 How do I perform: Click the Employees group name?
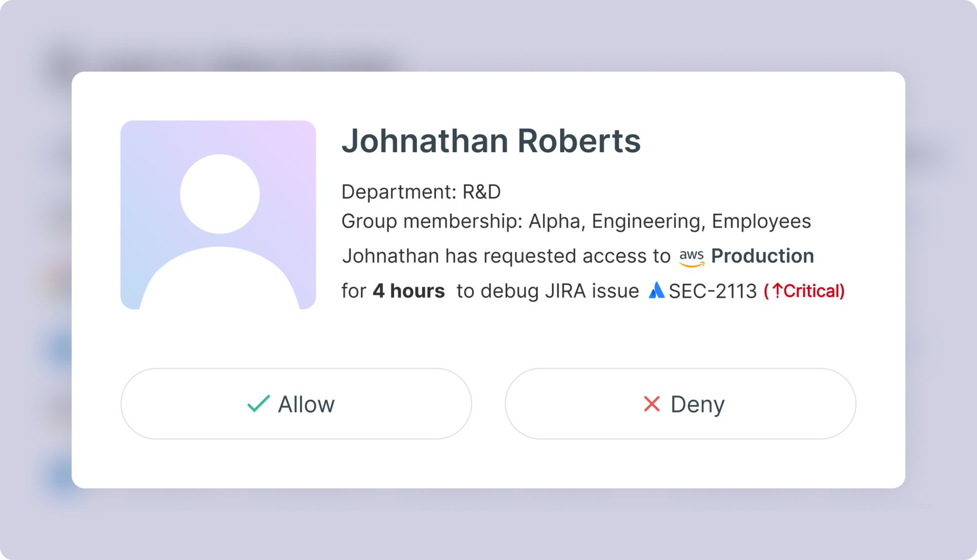[761, 221]
